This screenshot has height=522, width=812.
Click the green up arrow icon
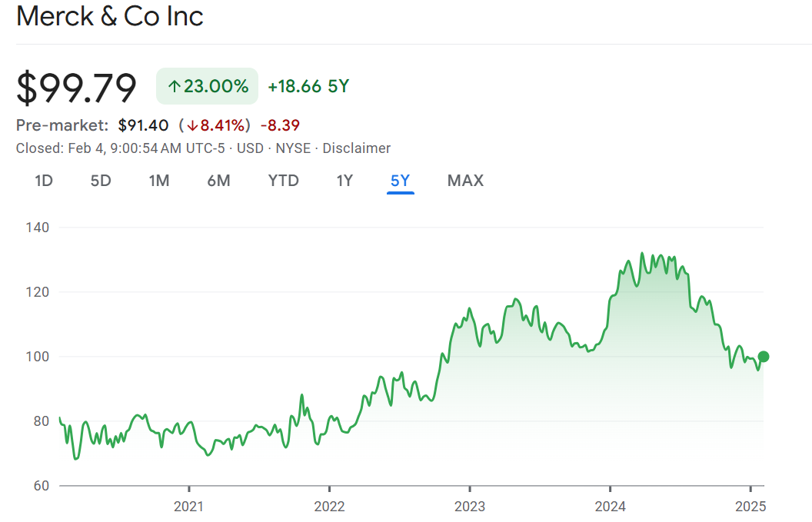[x=175, y=87]
